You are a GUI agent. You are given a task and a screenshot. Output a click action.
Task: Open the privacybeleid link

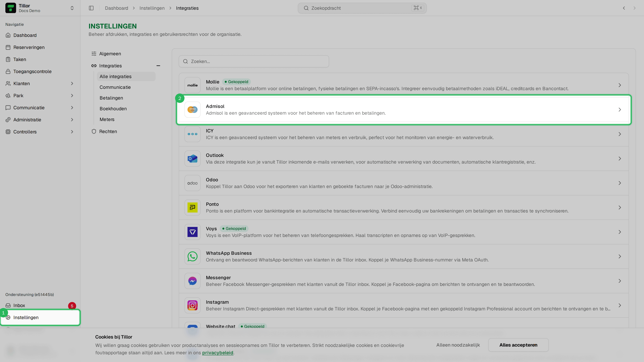[x=218, y=353]
